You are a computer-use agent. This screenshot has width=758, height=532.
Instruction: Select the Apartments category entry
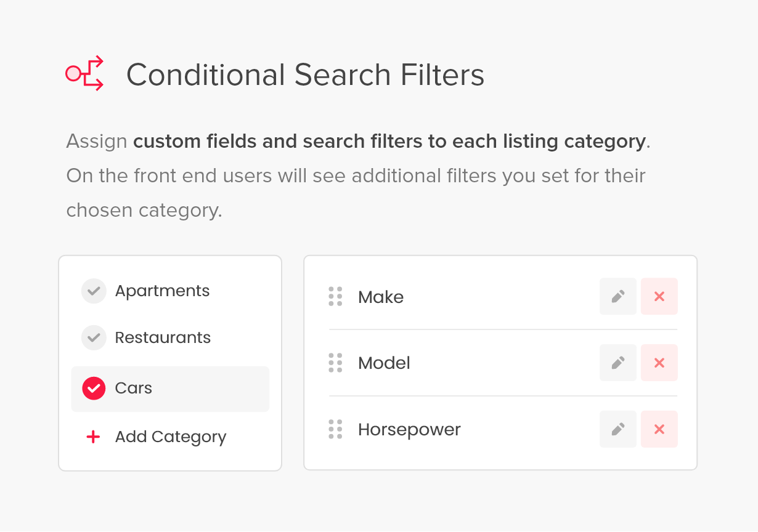pyautogui.click(x=162, y=291)
